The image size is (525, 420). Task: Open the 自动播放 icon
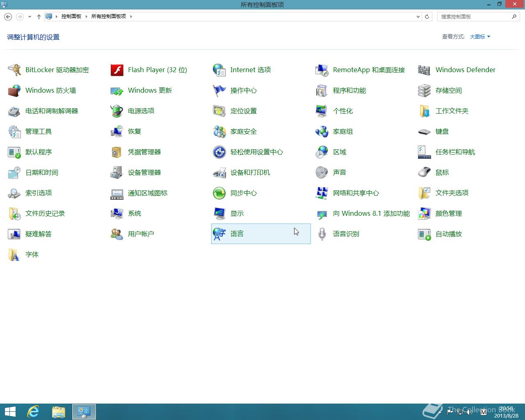[425, 234]
